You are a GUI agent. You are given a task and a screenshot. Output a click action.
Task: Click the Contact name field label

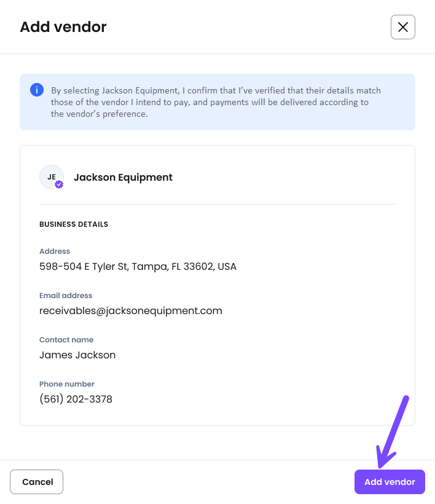(x=66, y=340)
